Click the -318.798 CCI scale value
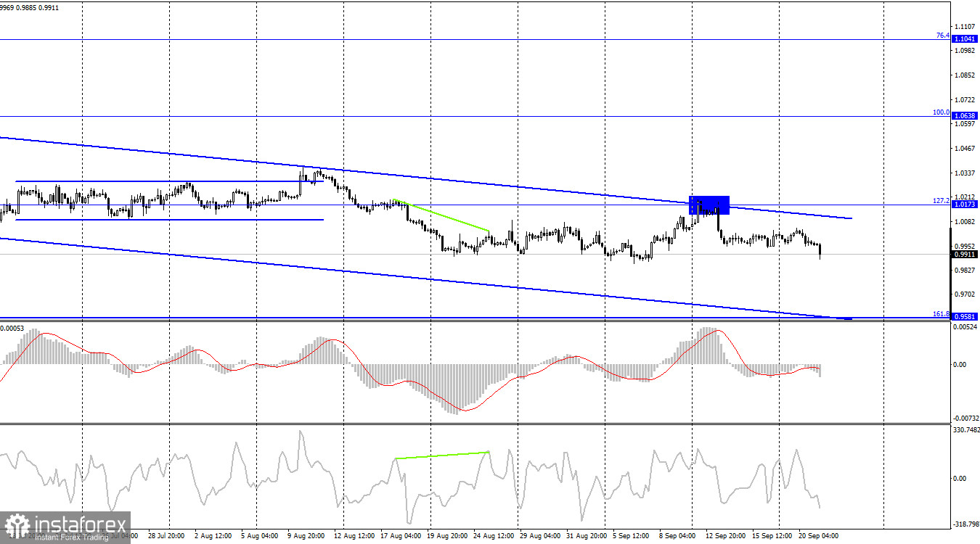The image size is (980, 544). click(965, 524)
